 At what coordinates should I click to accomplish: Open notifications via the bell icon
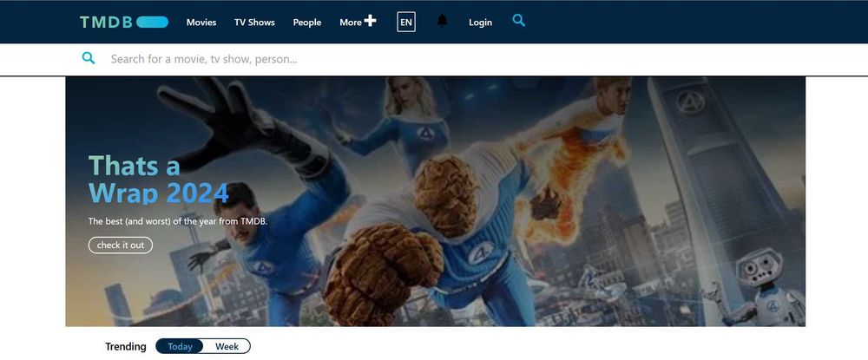click(442, 21)
